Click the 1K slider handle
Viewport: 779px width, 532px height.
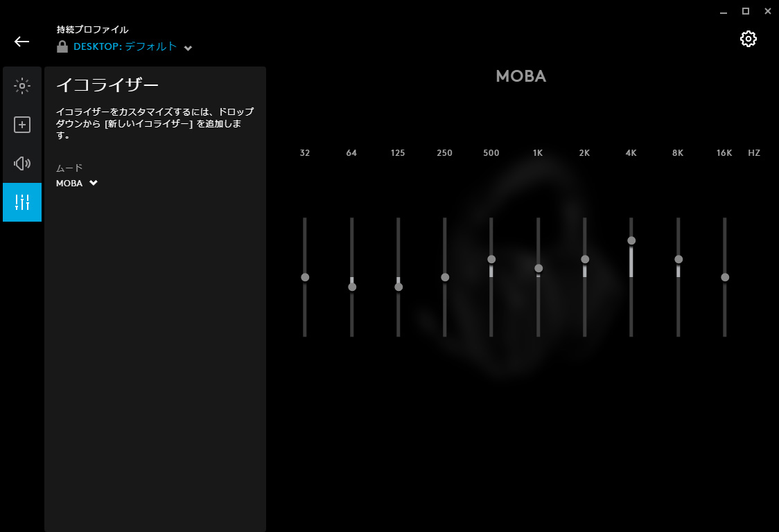pos(539,268)
